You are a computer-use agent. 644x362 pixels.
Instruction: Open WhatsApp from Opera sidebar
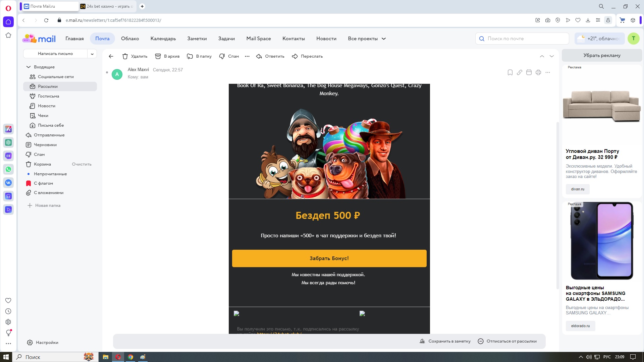pos(8,169)
